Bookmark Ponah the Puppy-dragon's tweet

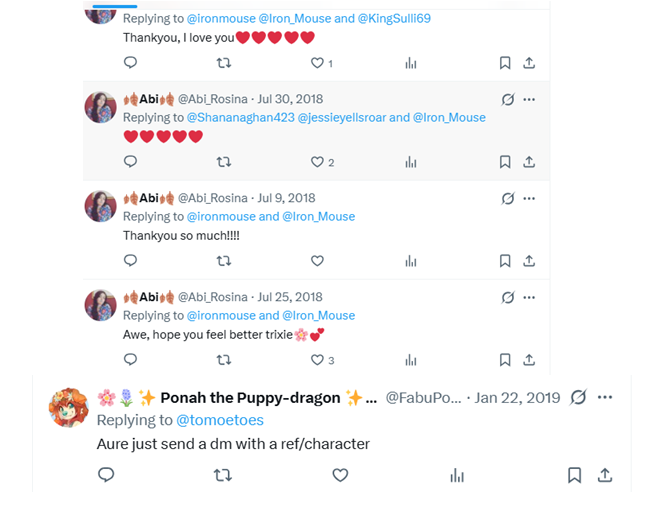(x=574, y=475)
